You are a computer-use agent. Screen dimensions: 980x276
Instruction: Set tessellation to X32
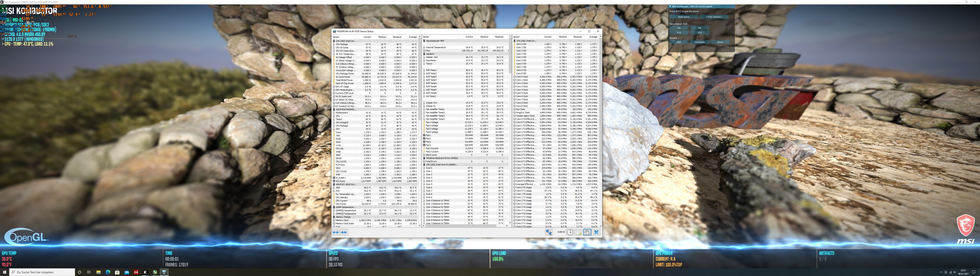pyautogui.click(x=699, y=32)
